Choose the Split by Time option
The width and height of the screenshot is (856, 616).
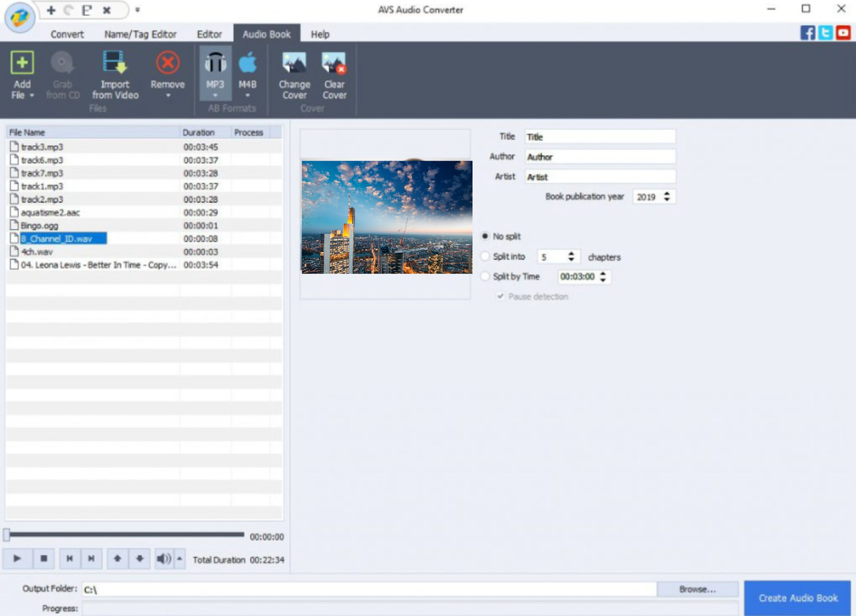click(484, 276)
